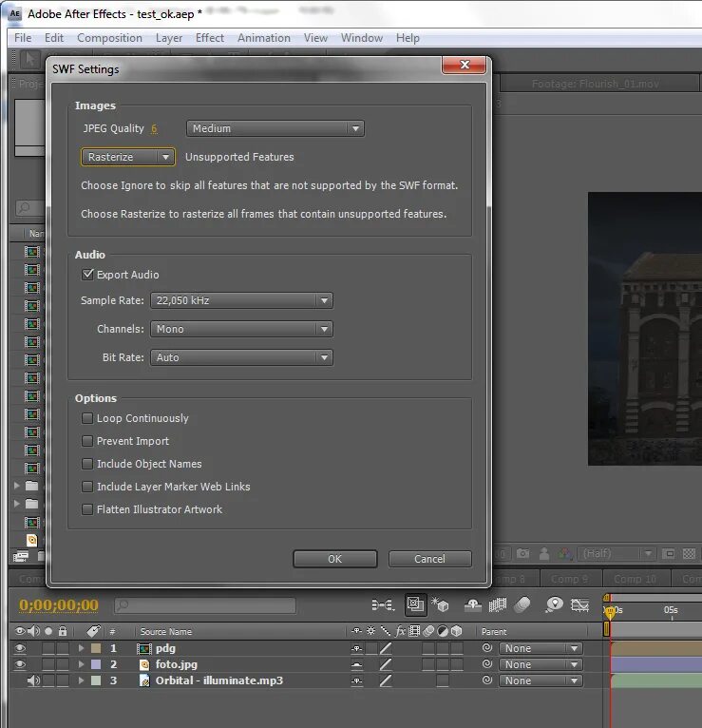The width and height of the screenshot is (702, 728).
Task: Open the Rasterize unsupported features dropdown
Action: 128,157
